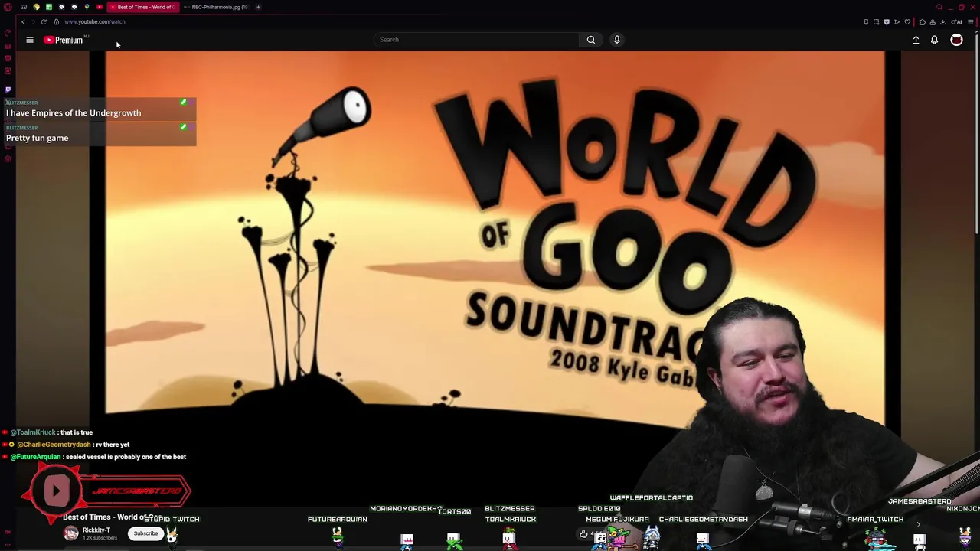
Task: Open browser extensions cube icon
Action: tap(922, 22)
